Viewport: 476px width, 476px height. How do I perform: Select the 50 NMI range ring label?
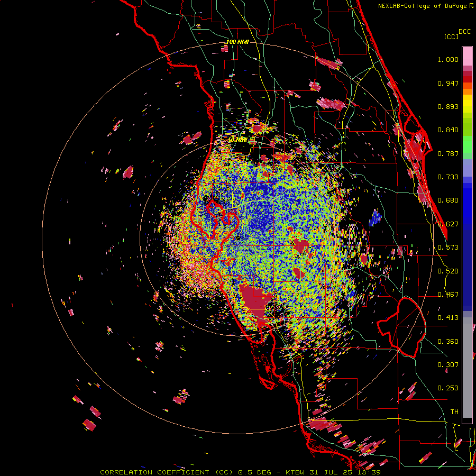click(237, 140)
